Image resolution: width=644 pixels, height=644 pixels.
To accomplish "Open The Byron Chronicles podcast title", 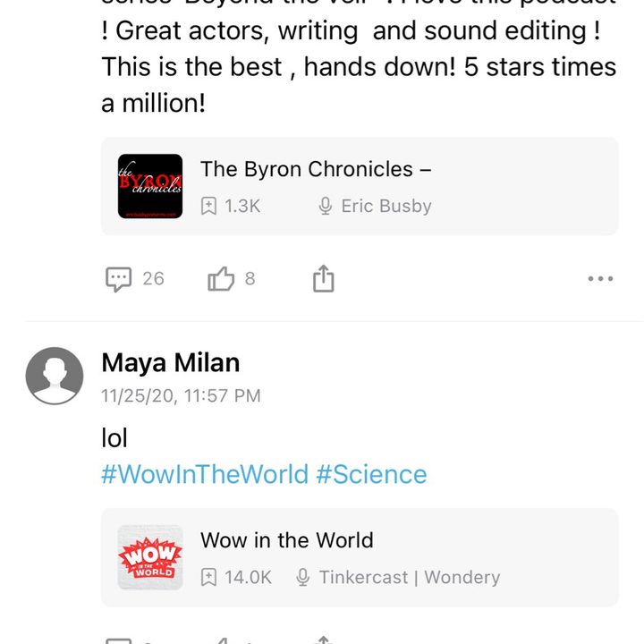I will coord(316,169).
